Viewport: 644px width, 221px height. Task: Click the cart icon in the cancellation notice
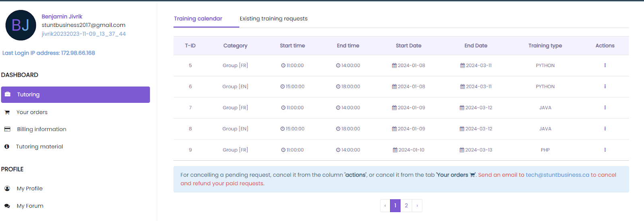pos(473,175)
